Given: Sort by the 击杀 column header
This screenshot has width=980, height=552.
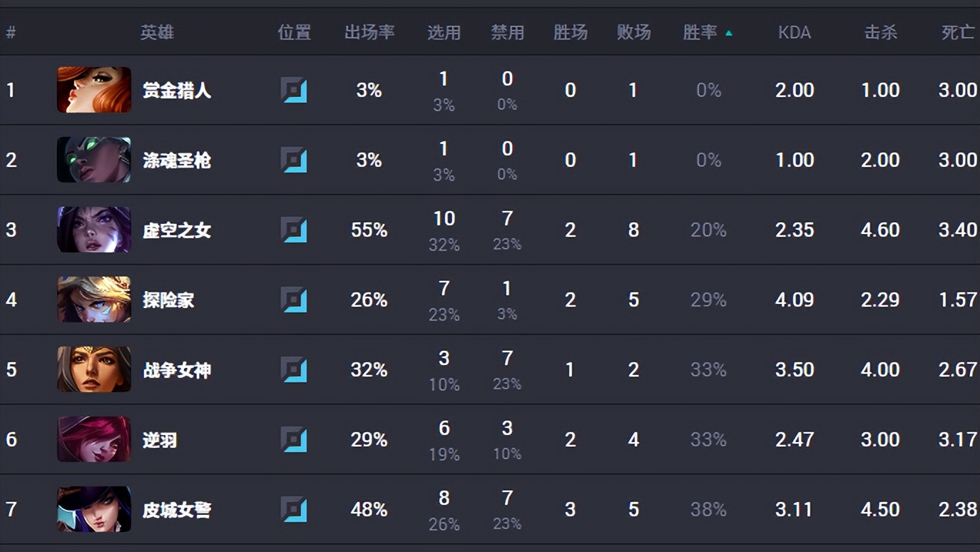Looking at the screenshot, I should coord(880,33).
